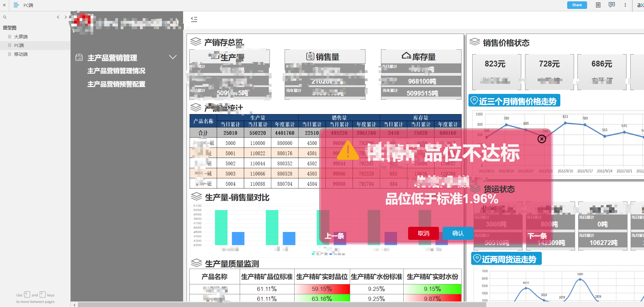Click 近两周货运走势 location pin icon
The image size is (644, 307).
click(477, 259)
